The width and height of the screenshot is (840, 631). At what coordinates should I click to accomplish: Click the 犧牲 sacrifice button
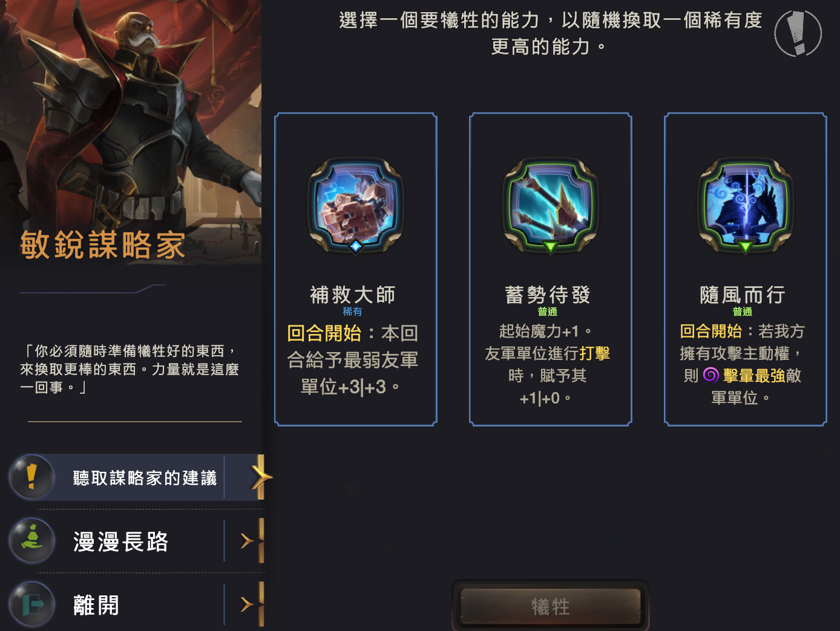[x=551, y=606]
